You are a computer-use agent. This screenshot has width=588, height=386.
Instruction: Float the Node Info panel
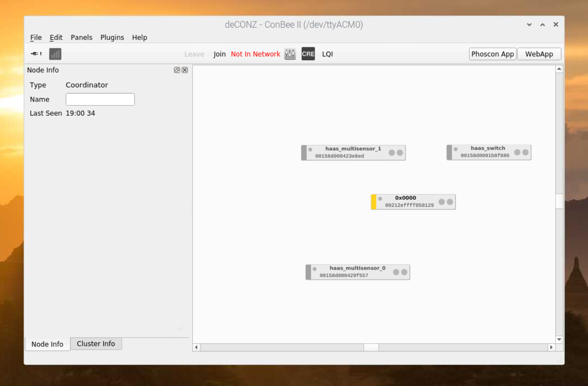tap(177, 70)
